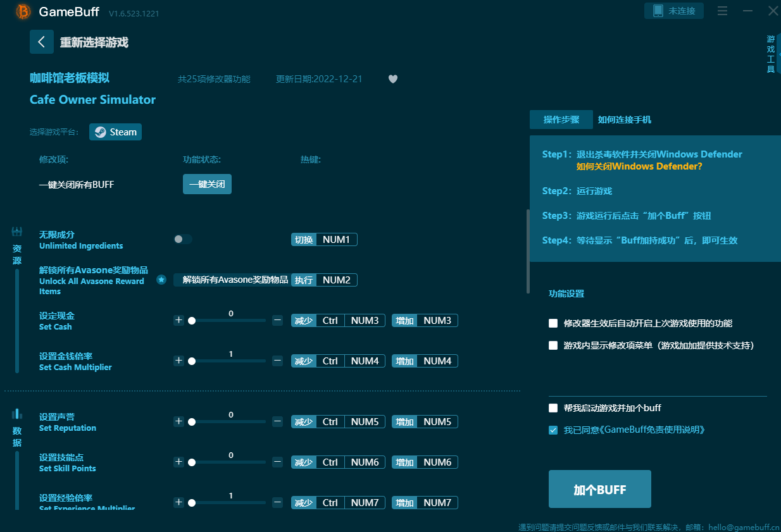Click the plus button for Set Skill Points

click(178, 462)
